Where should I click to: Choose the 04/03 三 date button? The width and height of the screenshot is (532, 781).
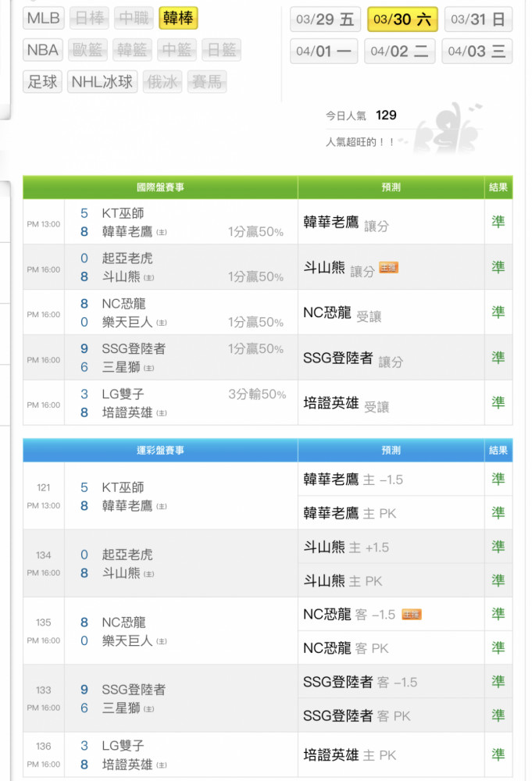pyautogui.click(x=477, y=52)
